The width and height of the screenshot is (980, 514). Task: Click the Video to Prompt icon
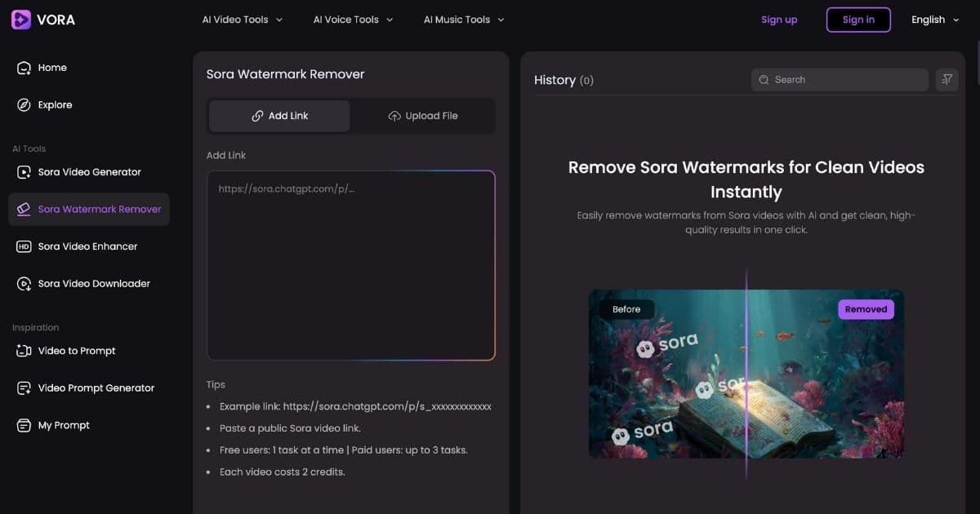click(24, 350)
